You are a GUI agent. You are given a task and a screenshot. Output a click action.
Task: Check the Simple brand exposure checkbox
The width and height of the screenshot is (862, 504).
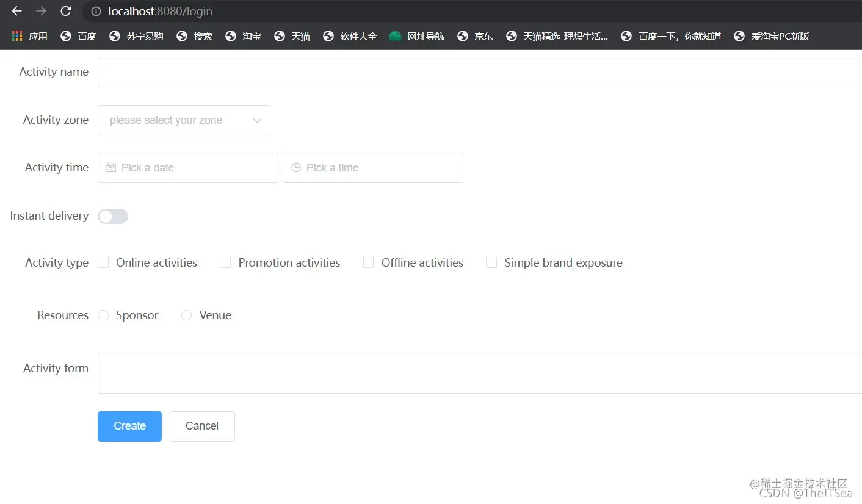click(x=491, y=262)
